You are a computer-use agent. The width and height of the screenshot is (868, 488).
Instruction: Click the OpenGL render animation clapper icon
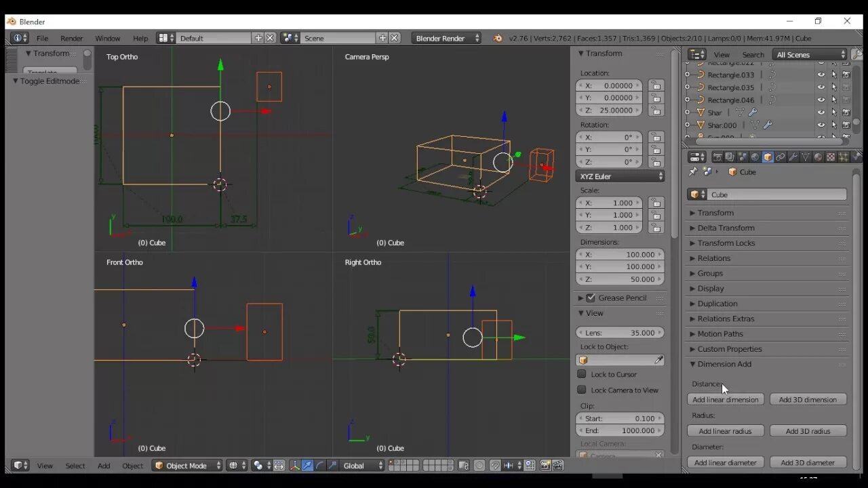click(557, 466)
